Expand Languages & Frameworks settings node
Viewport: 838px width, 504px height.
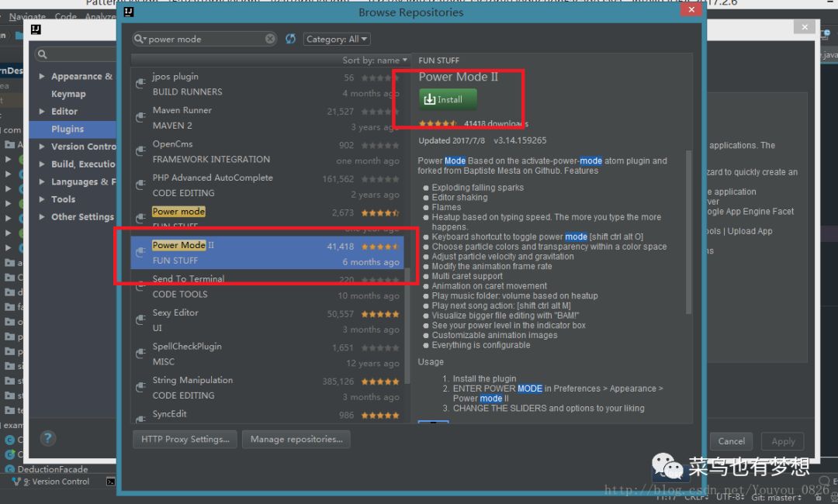[42, 181]
